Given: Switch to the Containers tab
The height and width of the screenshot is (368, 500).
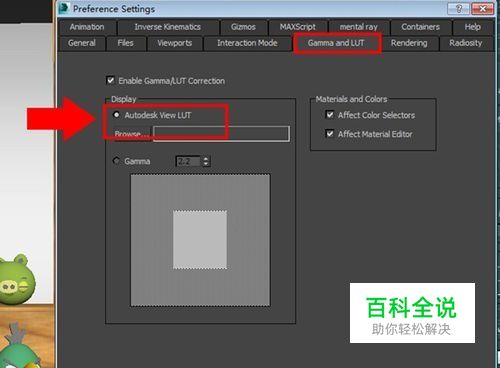Looking at the screenshot, I should tap(420, 27).
